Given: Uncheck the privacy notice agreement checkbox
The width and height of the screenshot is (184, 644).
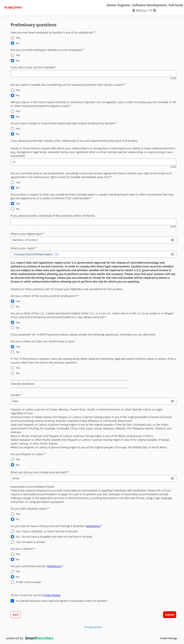Looking at the screenshot, I should click(x=12, y=601).
